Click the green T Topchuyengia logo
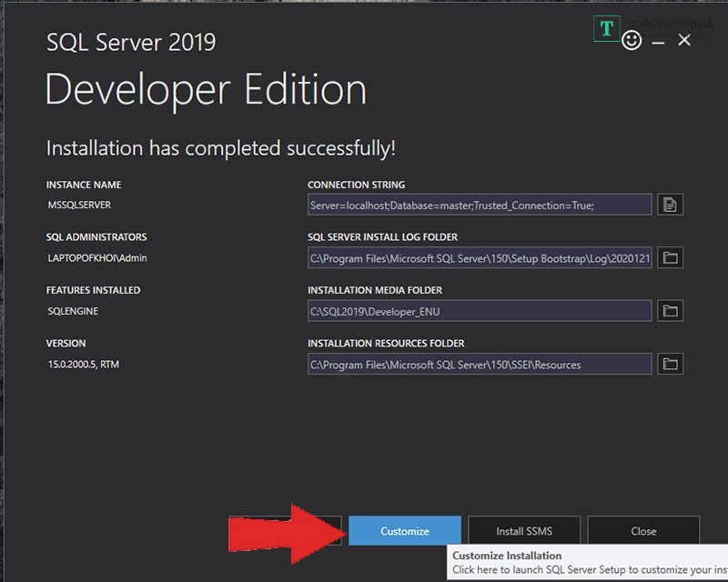 pos(606,28)
